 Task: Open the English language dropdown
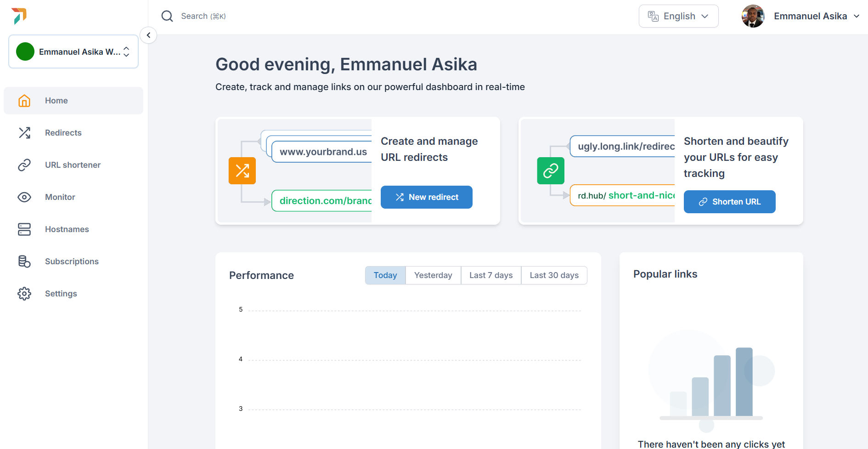coord(678,16)
